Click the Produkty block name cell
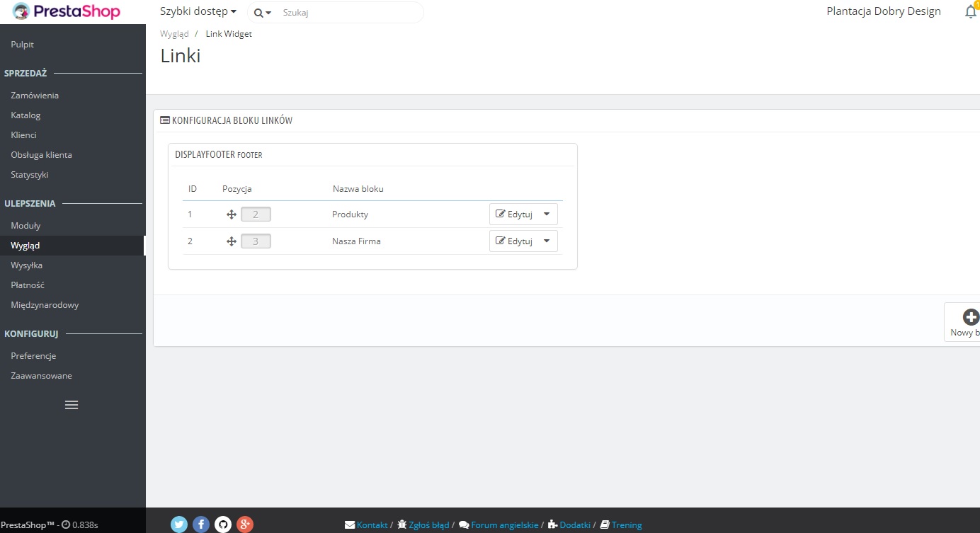The image size is (980, 533). pyautogui.click(x=350, y=214)
